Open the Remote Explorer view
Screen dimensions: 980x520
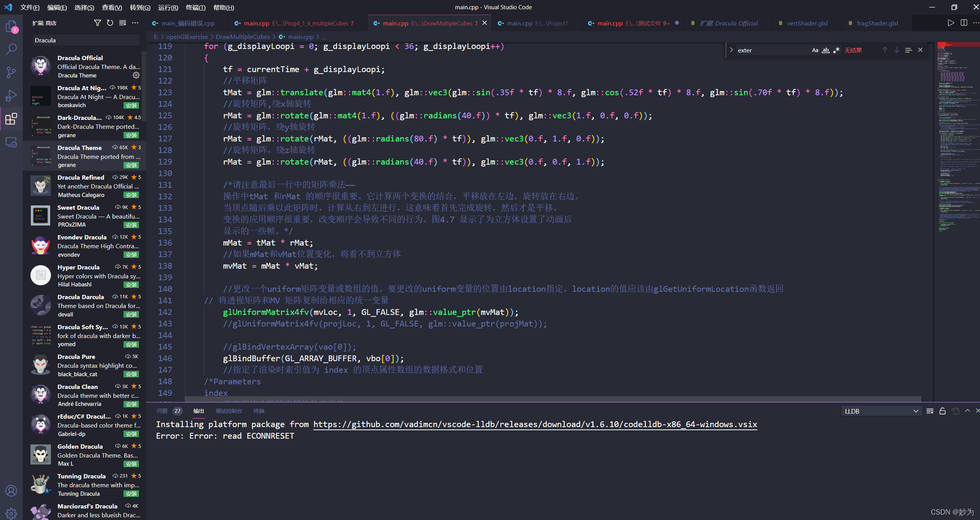pyautogui.click(x=11, y=142)
